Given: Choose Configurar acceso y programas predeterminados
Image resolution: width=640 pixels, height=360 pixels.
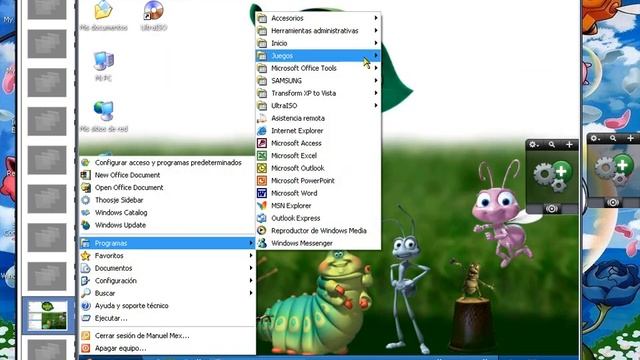Looking at the screenshot, I should click(x=167, y=162).
